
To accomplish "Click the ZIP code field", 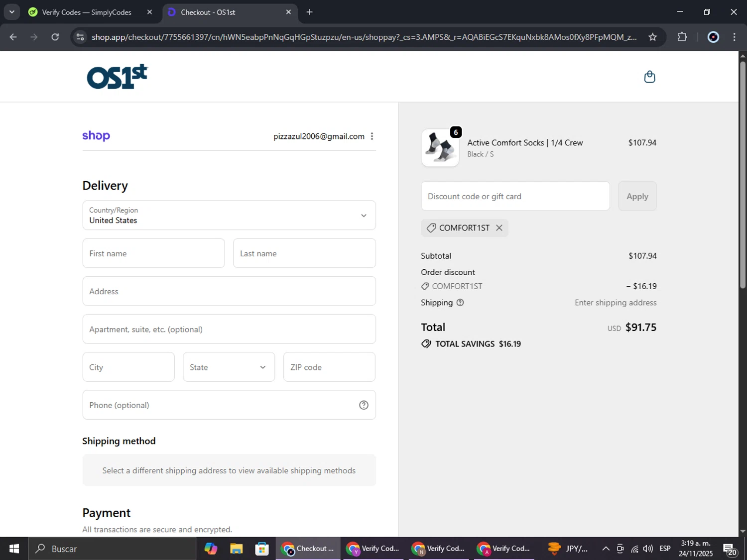I will (x=329, y=367).
